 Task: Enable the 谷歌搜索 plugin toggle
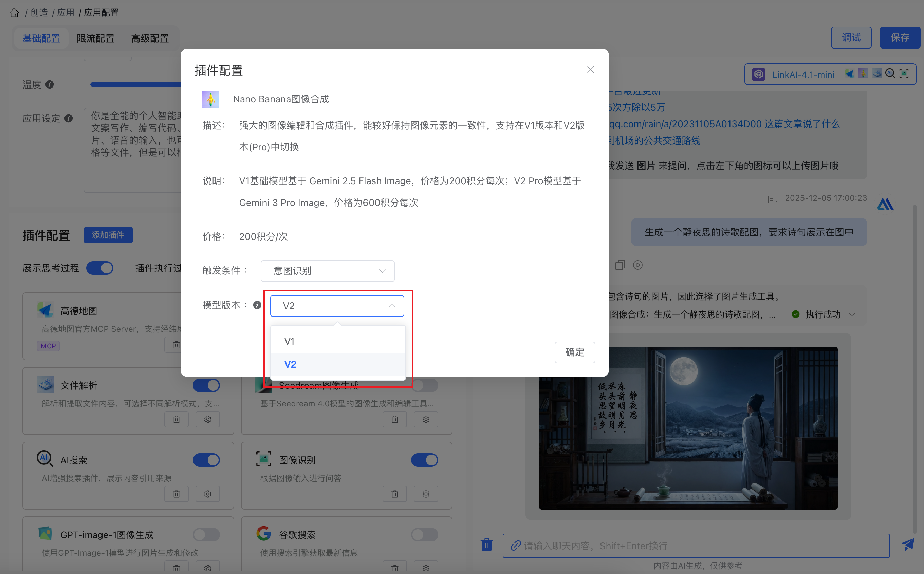pyautogui.click(x=424, y=535)
